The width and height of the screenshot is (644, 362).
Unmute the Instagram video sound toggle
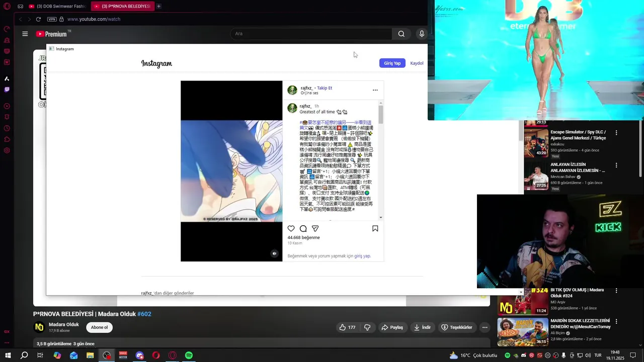point(274,253)
